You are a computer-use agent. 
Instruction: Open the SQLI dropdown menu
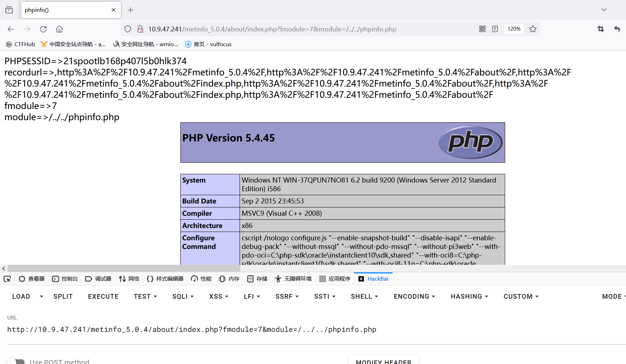click(x=183, y=297)
